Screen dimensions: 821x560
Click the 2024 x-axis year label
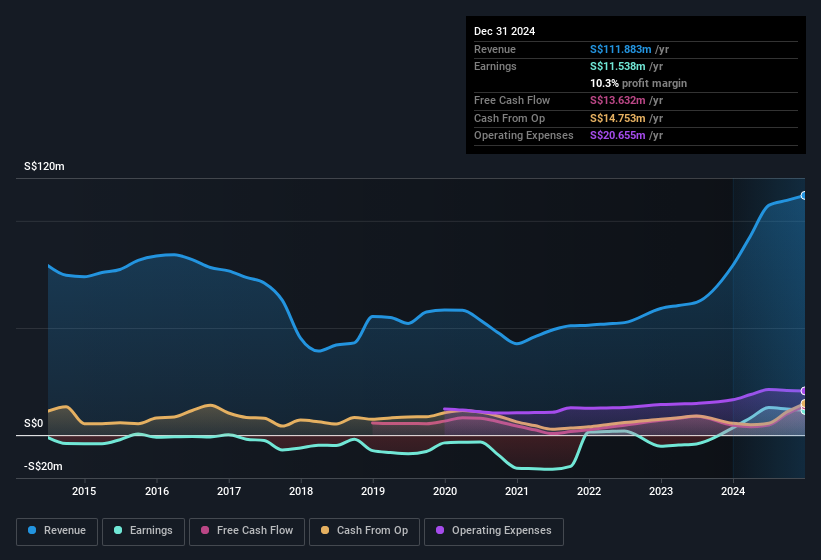point(733,491)
